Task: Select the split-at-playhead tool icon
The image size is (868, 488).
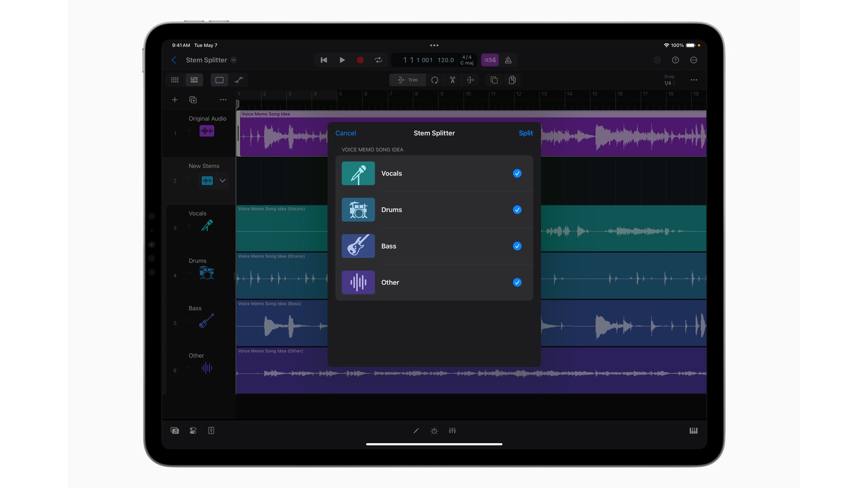Action: click(471, 80)
